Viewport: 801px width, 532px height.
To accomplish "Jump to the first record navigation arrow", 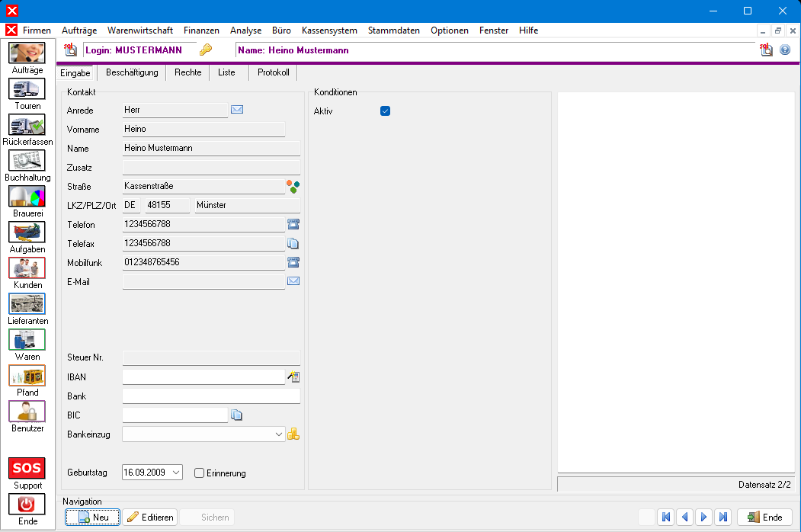I will (666, 518).
